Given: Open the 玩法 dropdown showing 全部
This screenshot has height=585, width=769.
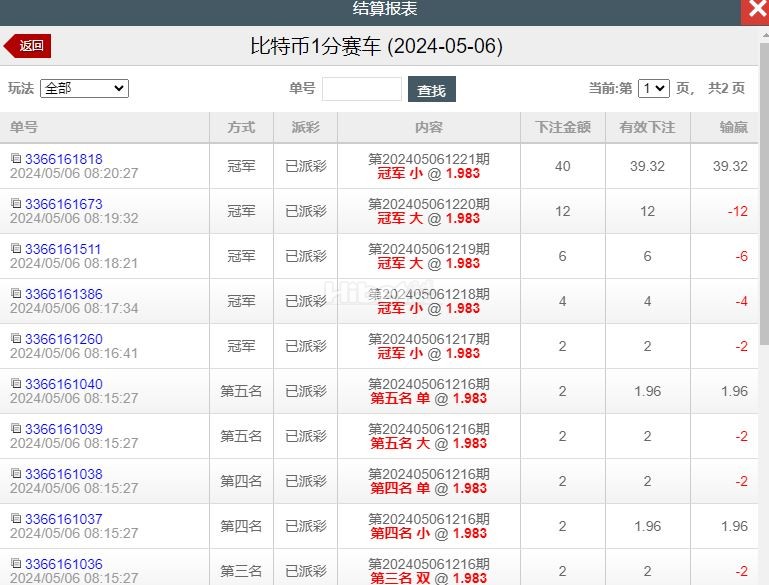Looking at the screenshot, I should pyautogui.click(x=84, y=88).
